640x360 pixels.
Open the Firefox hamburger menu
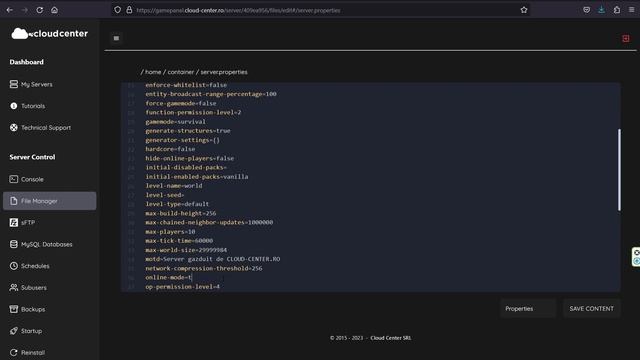(x=631, y=10)
